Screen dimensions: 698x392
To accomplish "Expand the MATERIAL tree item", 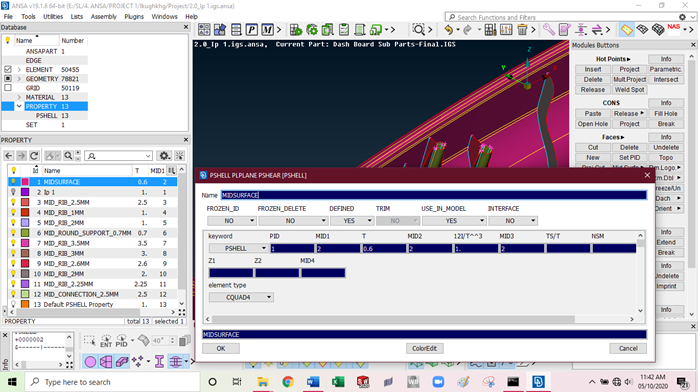I will pyautogui.click(x=19, y=97).
